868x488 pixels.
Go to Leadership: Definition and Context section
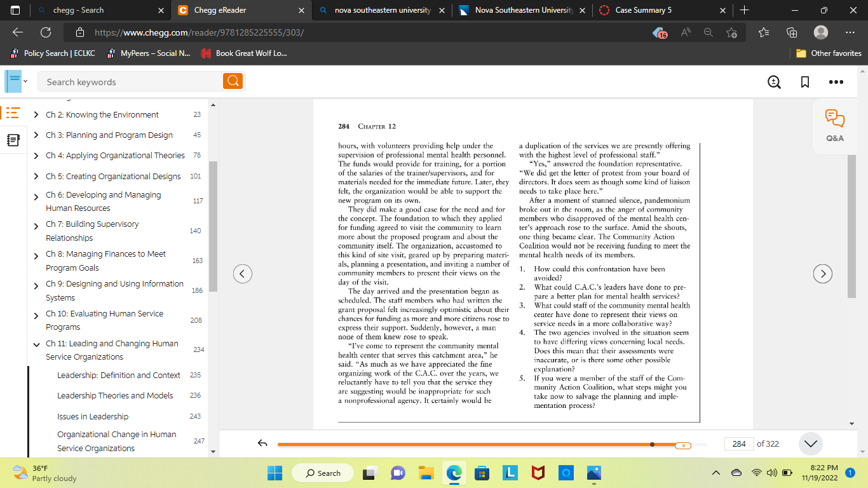(119, 376)
